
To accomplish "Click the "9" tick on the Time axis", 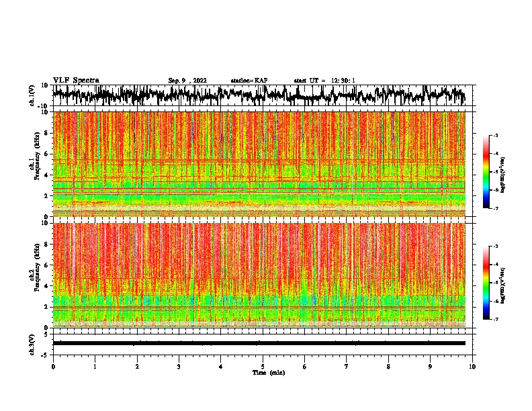I will point(430,367).
